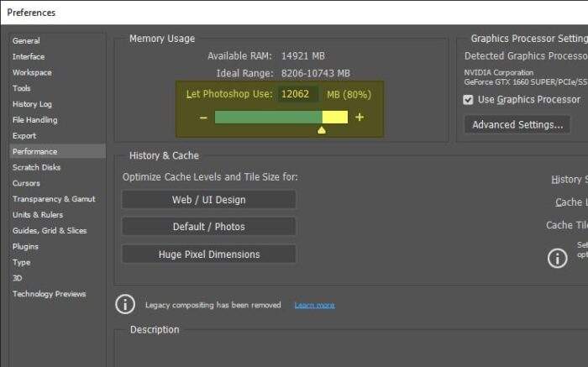
Task: Decrease memory with the minus button
Action: click(203, 118)
